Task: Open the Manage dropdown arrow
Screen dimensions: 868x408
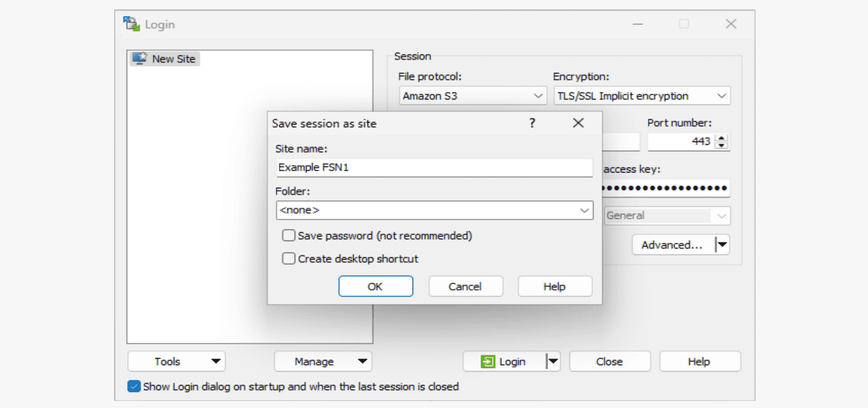Action: tap(362, 361)
